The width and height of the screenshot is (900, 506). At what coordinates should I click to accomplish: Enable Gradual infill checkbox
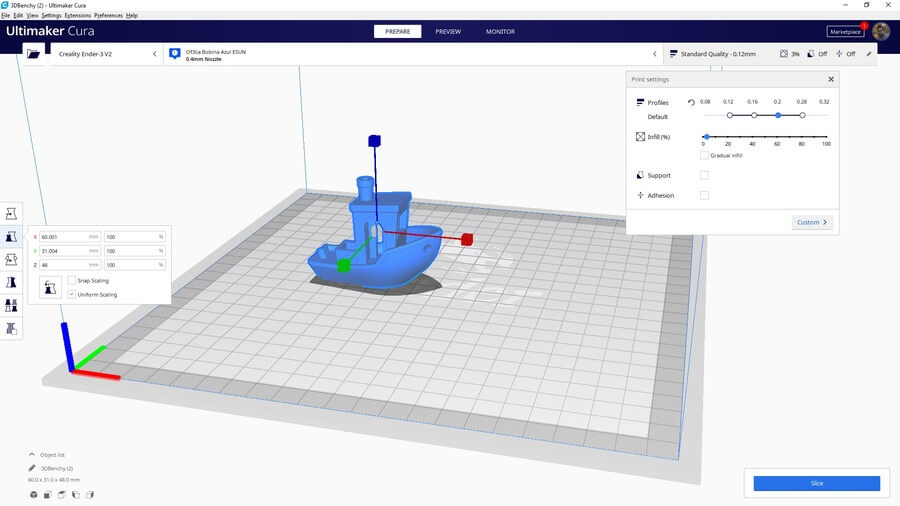coord(704,155)
